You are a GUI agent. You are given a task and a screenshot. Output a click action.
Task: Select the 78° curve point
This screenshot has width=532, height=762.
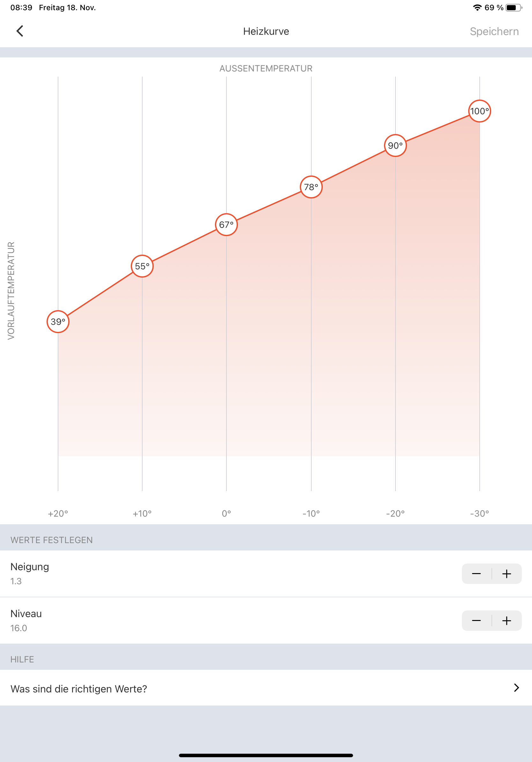[311, 187]
